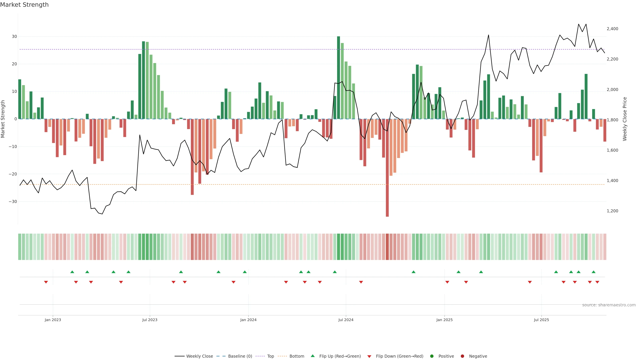The height and width of the screenshot is (362, 644).
Task: Click the dark red Negative legend dot
Action: point(462,356)
